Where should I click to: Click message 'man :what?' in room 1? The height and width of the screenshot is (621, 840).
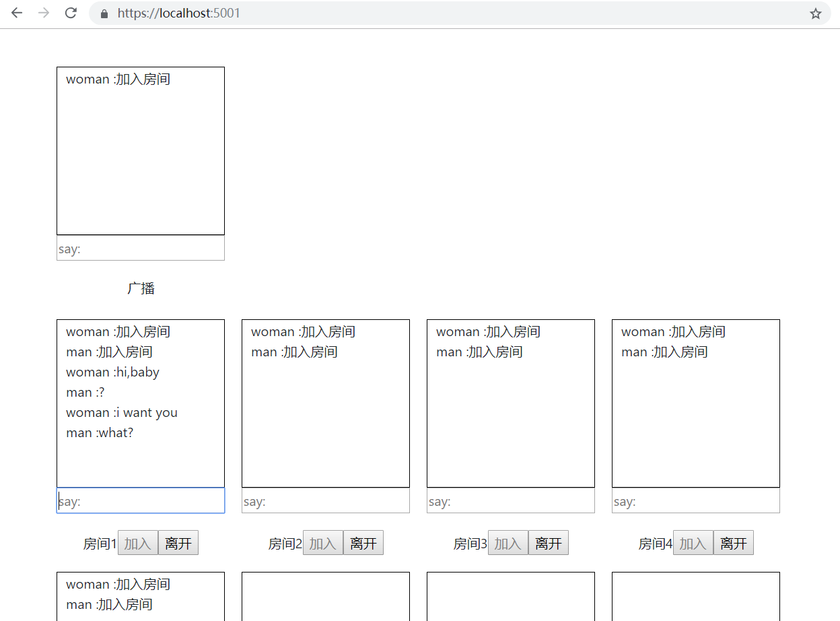coord(100,433)
